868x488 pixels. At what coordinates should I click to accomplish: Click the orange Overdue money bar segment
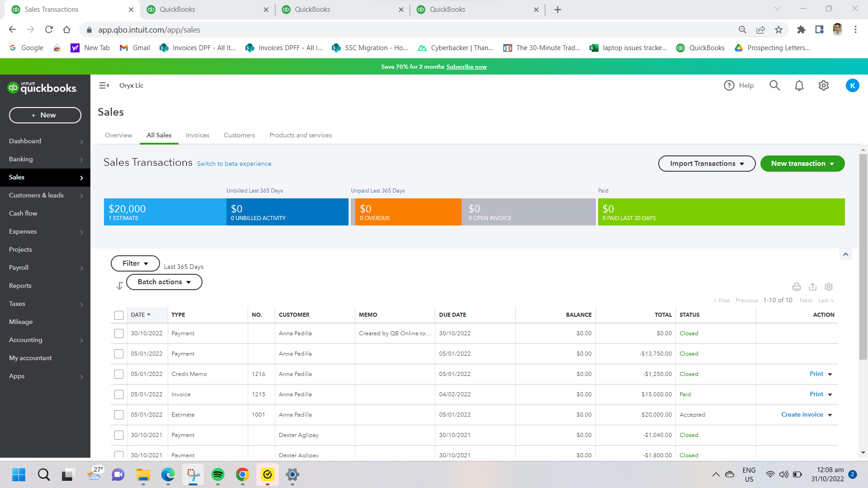pos(407,212)
